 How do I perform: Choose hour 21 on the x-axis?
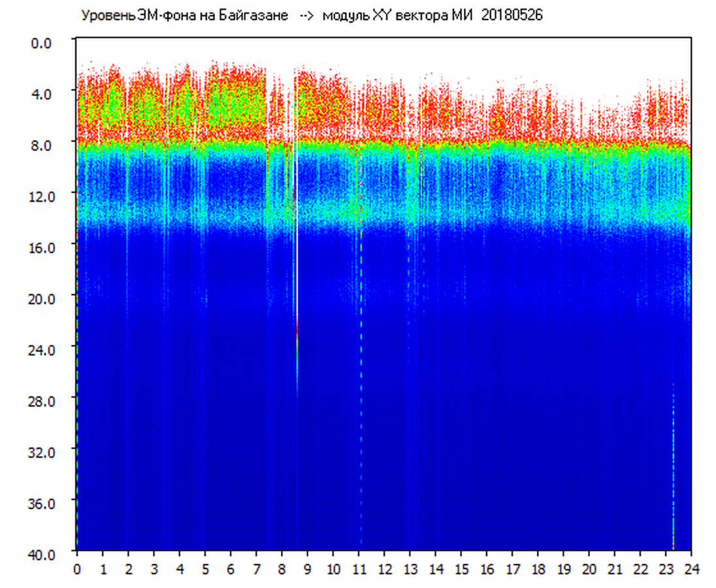615,569
